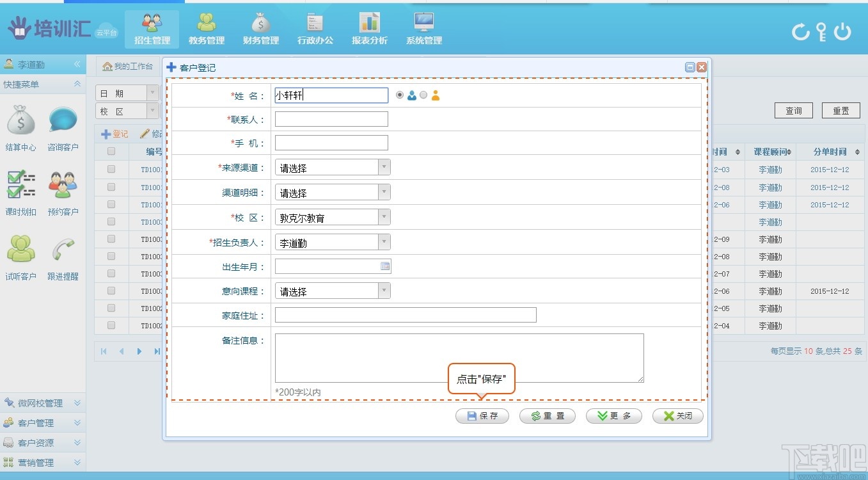Image resolution: width=868 pixels, height=480 pixels.
Task: Click inside the 联系人 input field
Action: (x=331, y=118)
